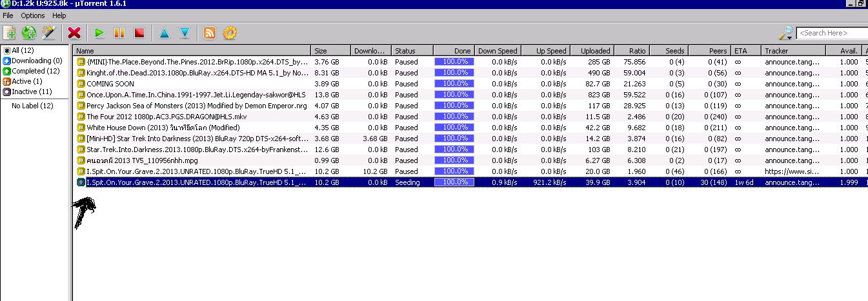Click 100.0% progress bar of COMING SOON row

click(x=454, y=84)
